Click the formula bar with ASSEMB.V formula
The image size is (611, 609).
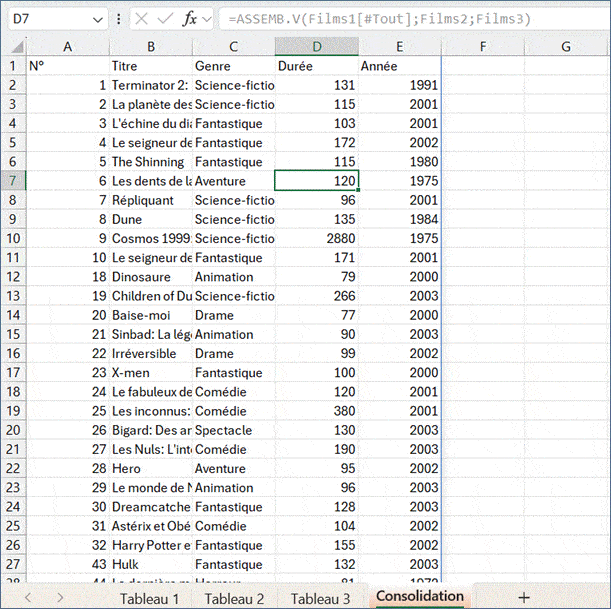click(414, 19)
